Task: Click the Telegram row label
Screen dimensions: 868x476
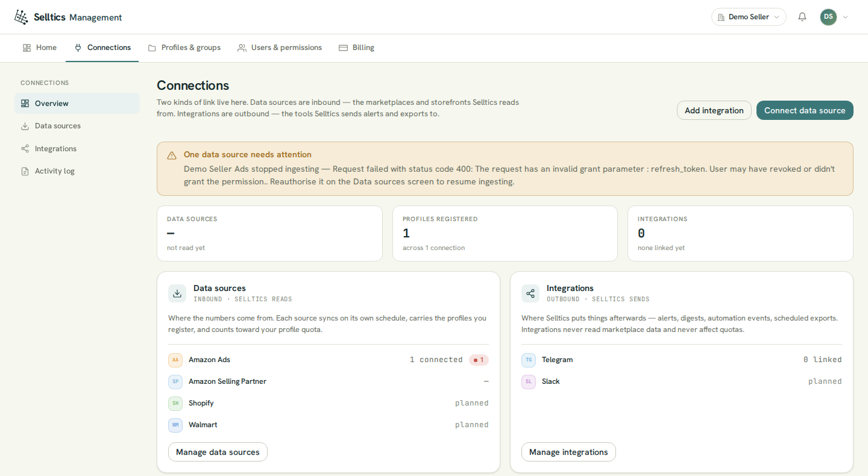Action: 557,360
